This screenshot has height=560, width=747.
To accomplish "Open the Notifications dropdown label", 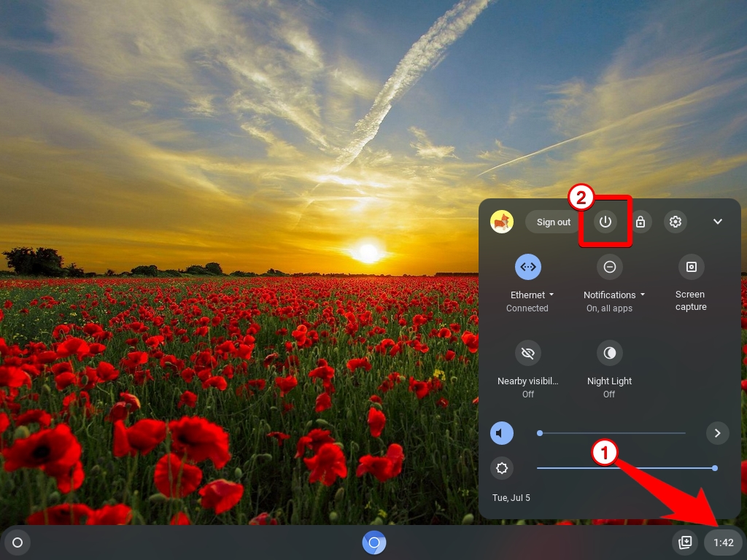I will 614,295.
